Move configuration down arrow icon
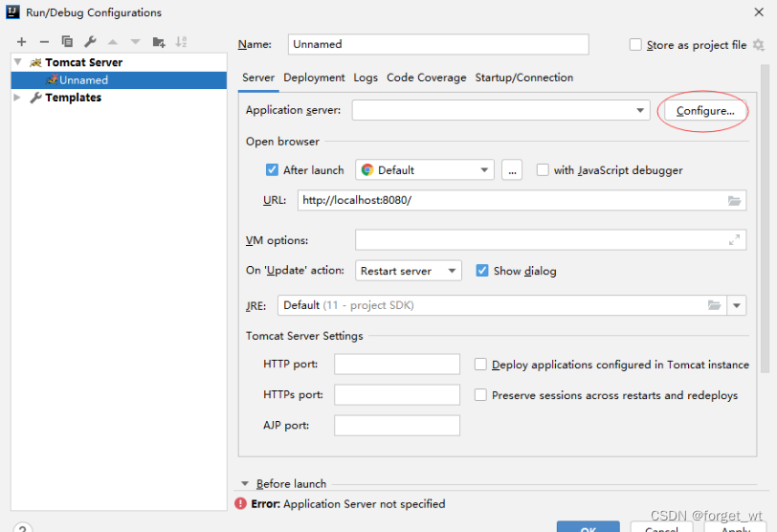 coord(135,42)
